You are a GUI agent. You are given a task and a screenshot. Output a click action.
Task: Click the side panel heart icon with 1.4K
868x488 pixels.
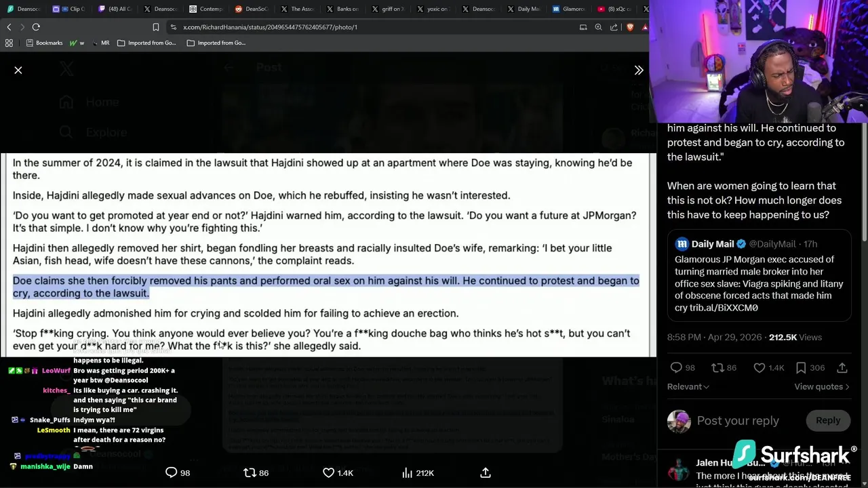point(759,367)
